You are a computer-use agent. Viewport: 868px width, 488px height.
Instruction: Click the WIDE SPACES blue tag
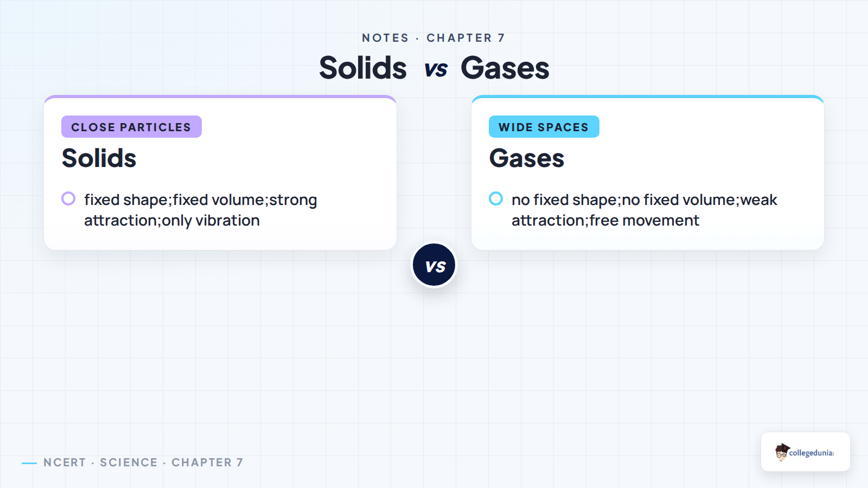click(x=544, y=127)
